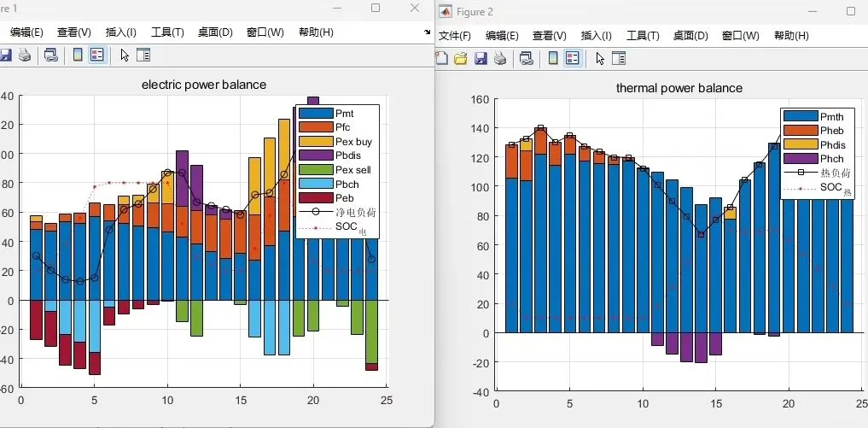Open 插入(I) menu in Figure 2

[x=597, y=36]
